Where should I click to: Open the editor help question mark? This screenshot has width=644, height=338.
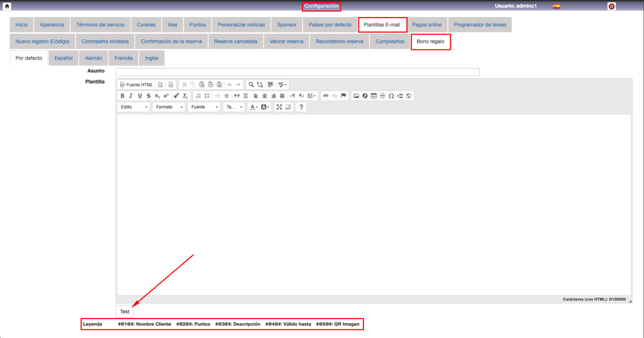[x=301, y=107]
